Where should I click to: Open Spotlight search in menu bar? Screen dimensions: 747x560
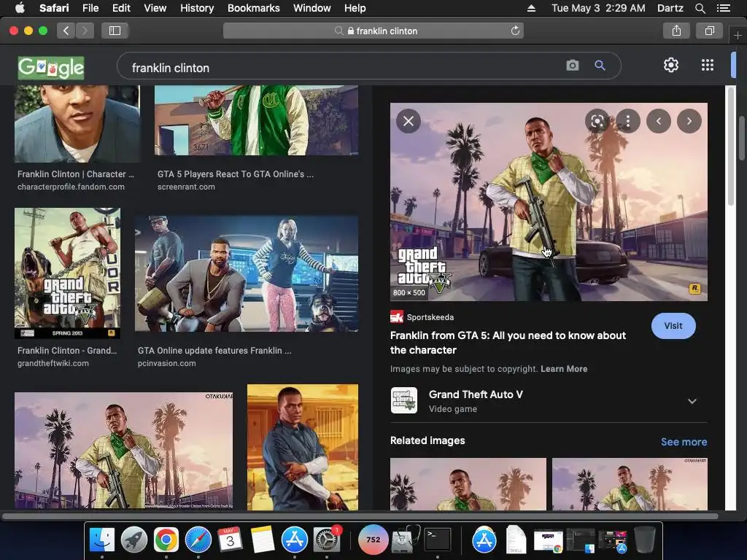[700, 8]
